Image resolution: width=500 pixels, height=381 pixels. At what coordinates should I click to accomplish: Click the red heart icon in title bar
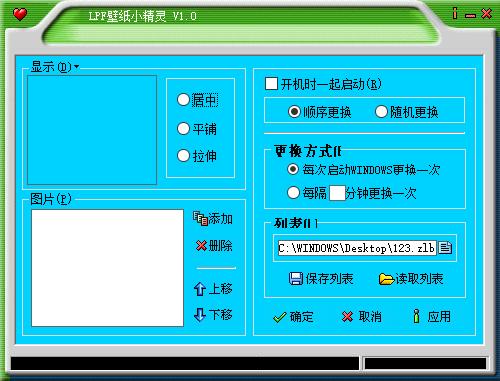(x=20, y=14)
